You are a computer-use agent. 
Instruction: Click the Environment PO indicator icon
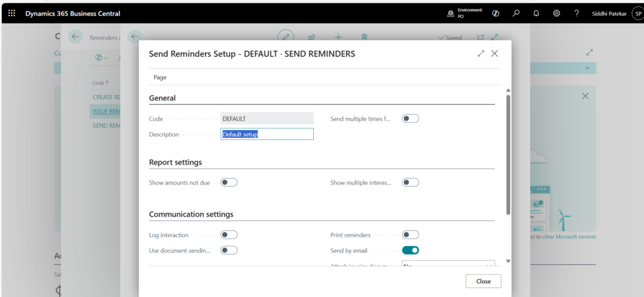click(450, 14)
